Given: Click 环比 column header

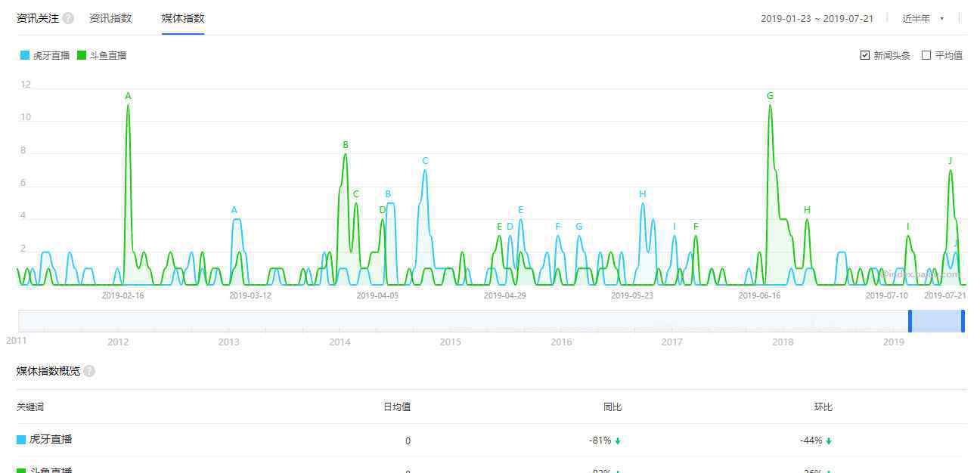Looking at the screenshot, I should pyautogui.click(x=823, y=407).
